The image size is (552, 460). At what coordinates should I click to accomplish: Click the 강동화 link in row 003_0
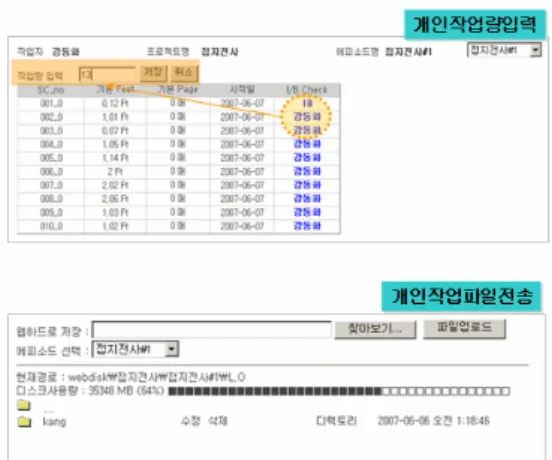pyautogui.click(x=307, y=131)
